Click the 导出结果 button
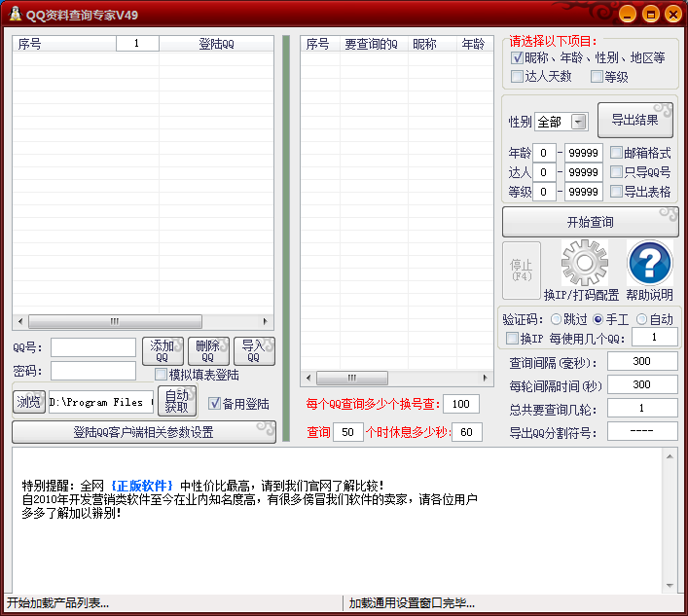The height and width of the screenshot is (616, 688). tap(634, 121)
